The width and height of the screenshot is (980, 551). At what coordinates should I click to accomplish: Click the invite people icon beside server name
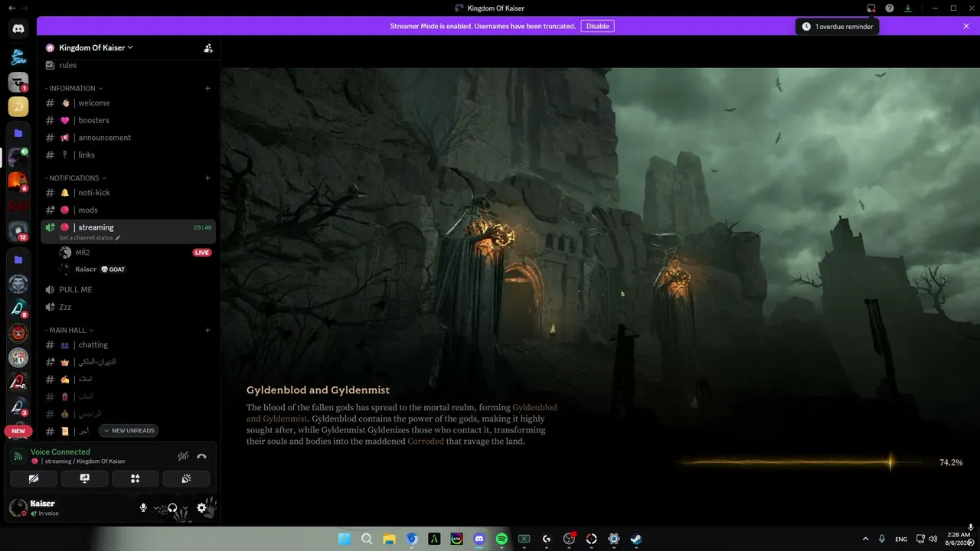pyautogui.click(x=208, y=47)
